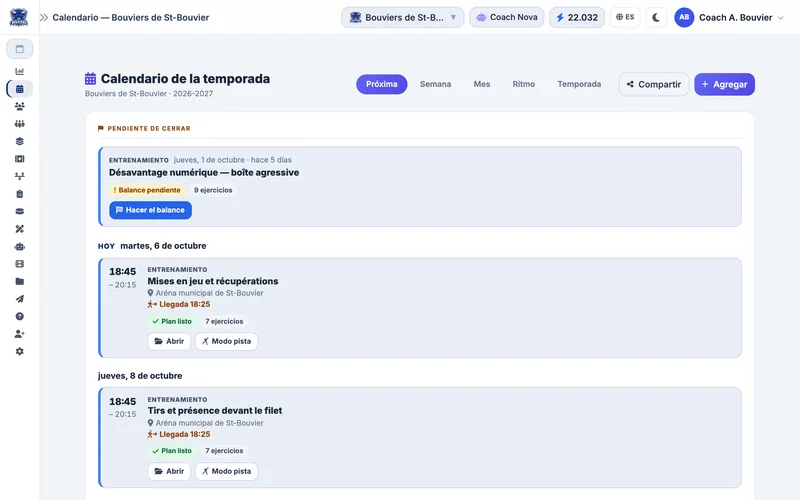Switch to the Temporada view tab
800x500 pixels.
coord(579,84)
